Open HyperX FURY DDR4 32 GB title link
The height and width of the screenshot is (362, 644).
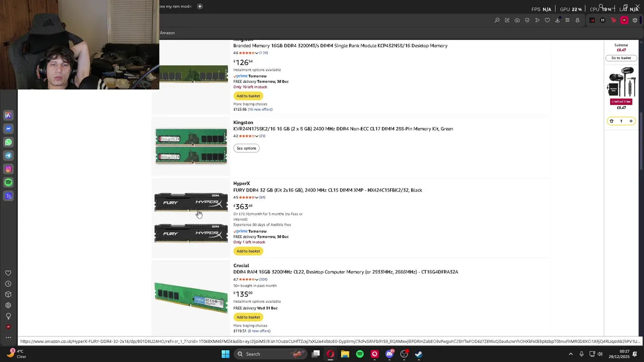coord(328,190)
